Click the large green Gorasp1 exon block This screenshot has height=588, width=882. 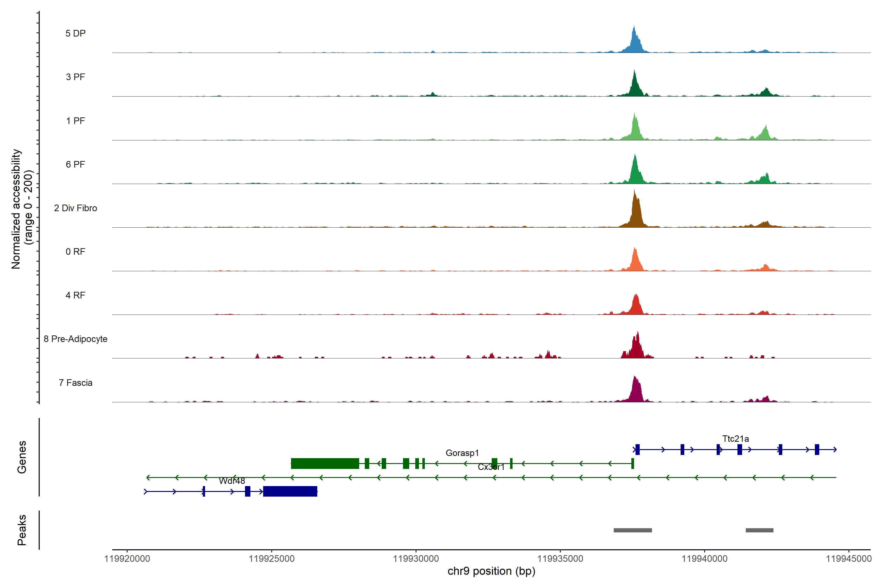pos(325,464)
